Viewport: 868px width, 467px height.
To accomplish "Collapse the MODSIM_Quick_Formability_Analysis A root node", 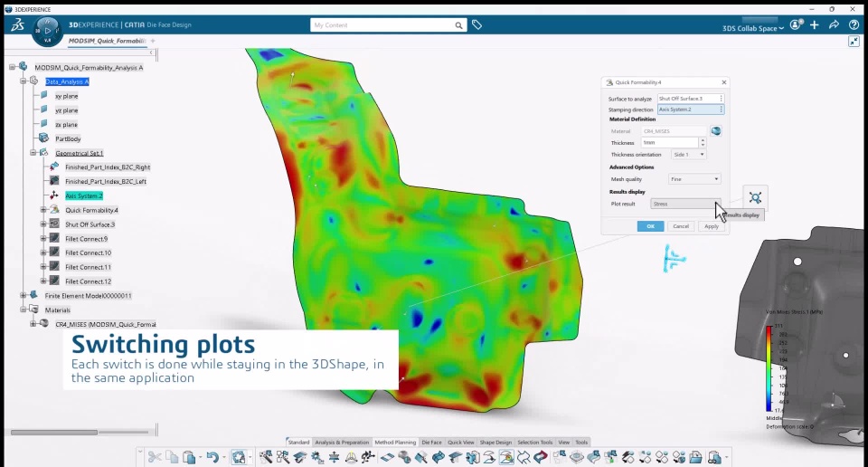I will click(x=12, y=67).
